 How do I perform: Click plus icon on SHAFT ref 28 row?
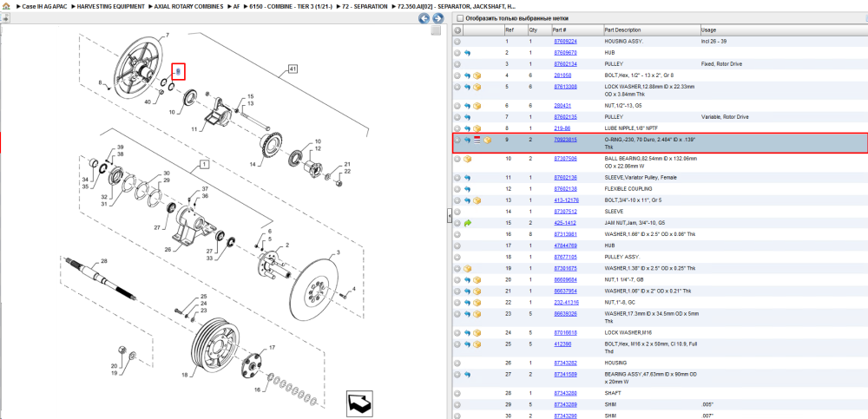pyautogui.click(x=457, y=394)
